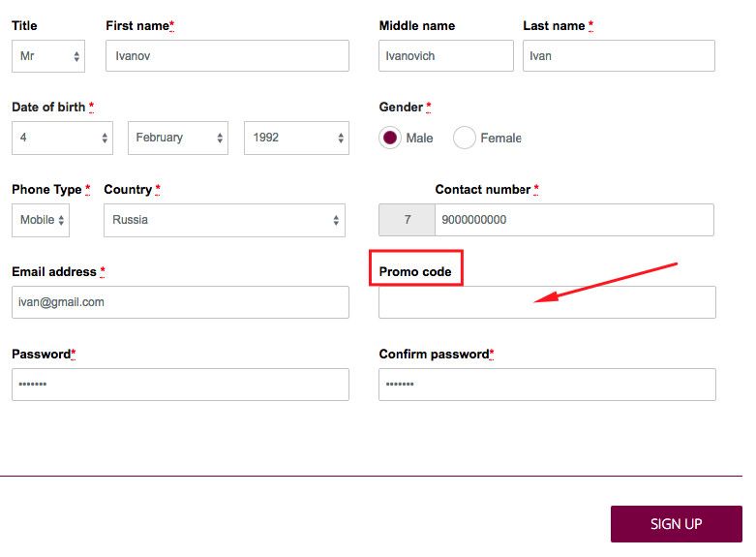Click the Contact number input field

coord(574,220)
